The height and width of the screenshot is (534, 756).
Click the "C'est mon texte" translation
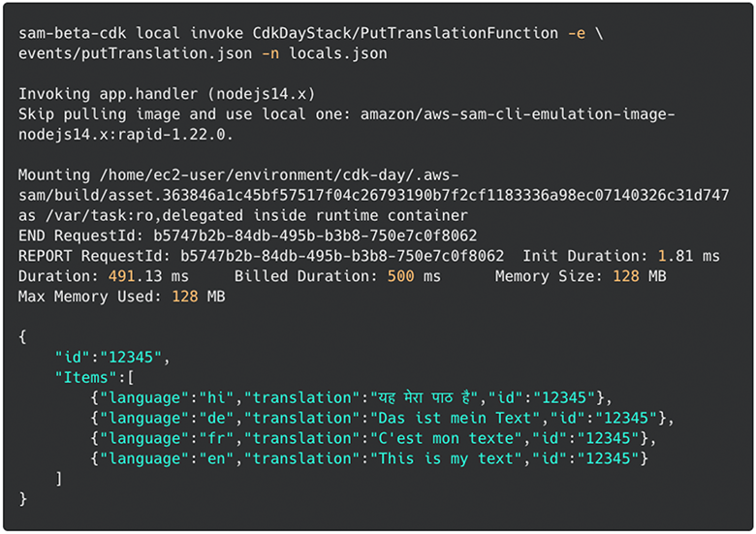(x=446, y=438)
